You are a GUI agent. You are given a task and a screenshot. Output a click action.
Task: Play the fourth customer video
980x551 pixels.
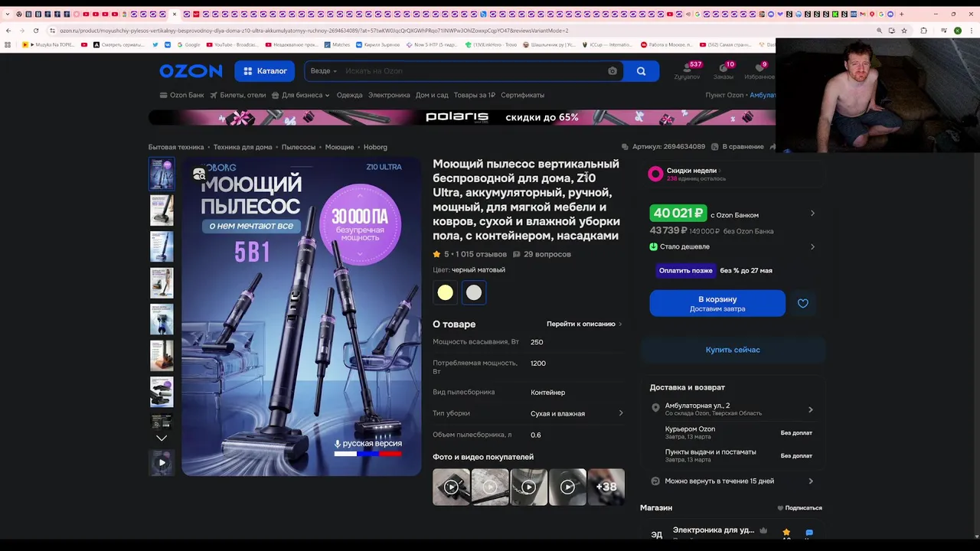tap(567, 487)
